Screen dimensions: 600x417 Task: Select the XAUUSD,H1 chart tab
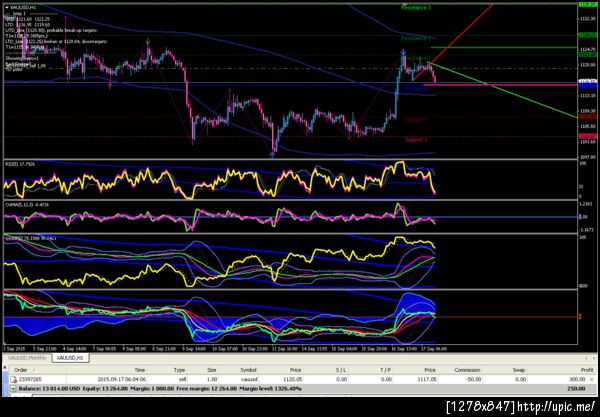[71, 358]
